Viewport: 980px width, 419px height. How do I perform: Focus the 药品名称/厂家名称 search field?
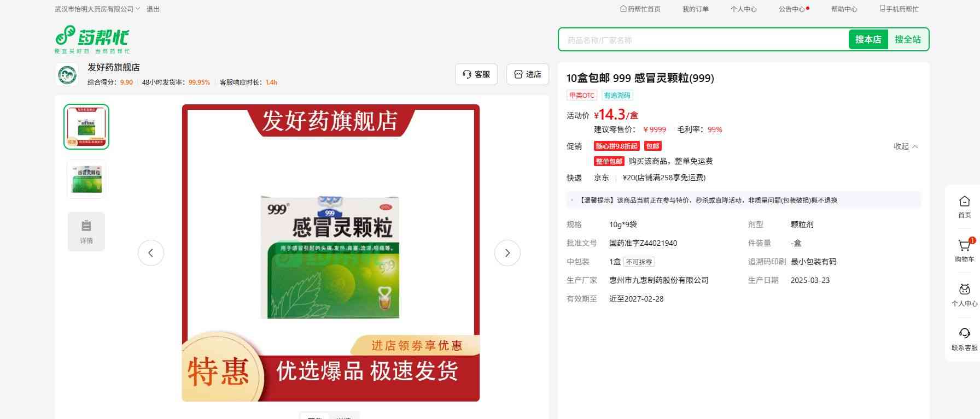coord(703,40)
